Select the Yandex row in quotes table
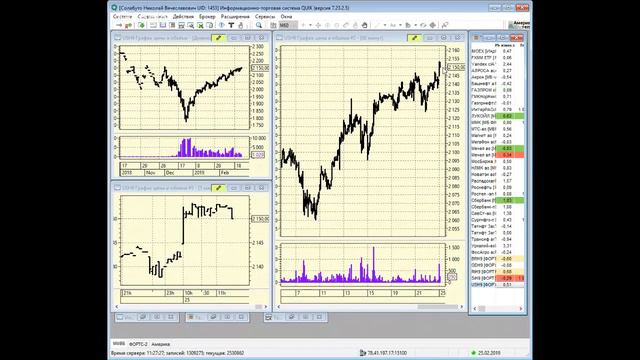Viewport: 640px width, 360px height. coord(498,64)
